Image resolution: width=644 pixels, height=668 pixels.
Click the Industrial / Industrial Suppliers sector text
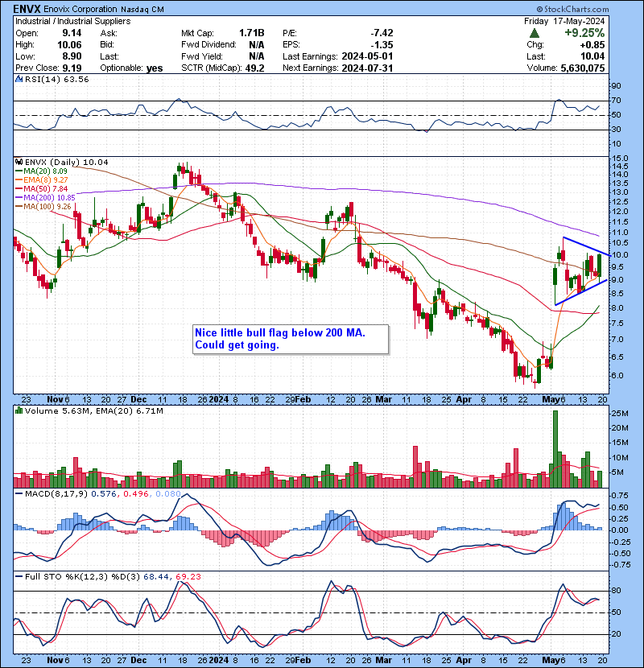click(x=73, y=21)
